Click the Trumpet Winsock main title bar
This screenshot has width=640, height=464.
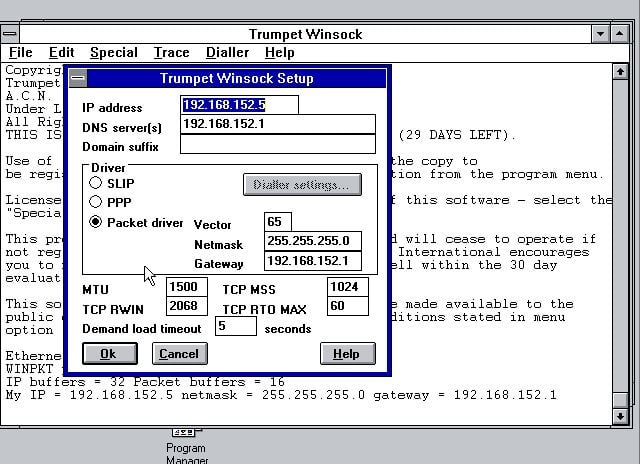pyautogui.click(x=305, y=34)
